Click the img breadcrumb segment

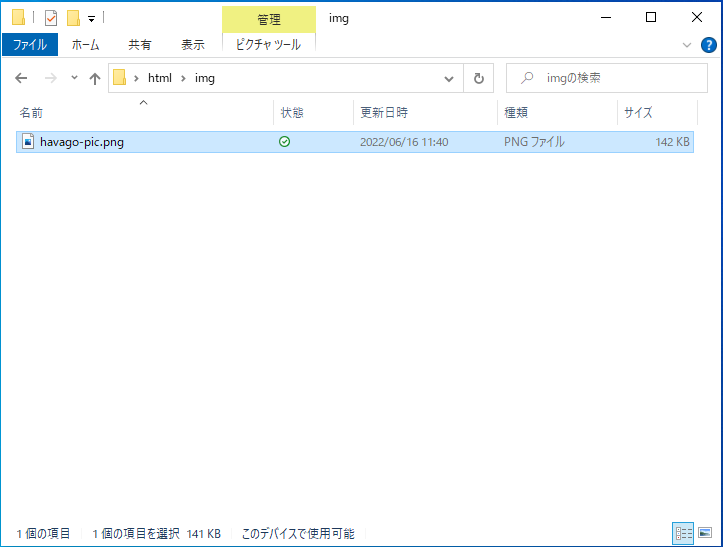(x=205, y=78)
